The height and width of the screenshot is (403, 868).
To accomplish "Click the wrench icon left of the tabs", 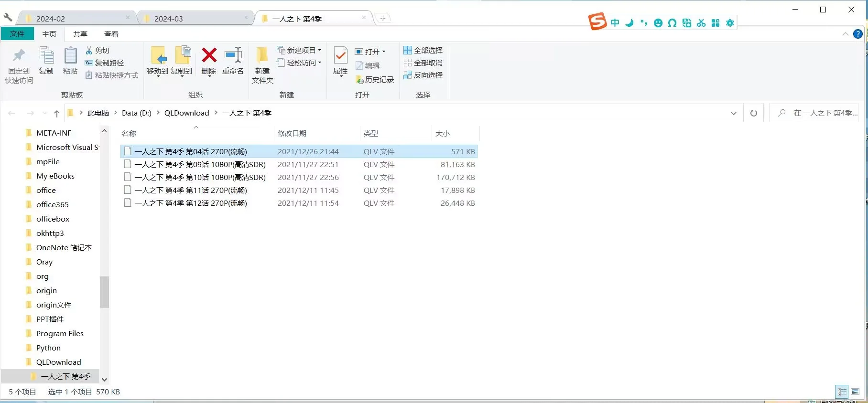I will 8,18.
